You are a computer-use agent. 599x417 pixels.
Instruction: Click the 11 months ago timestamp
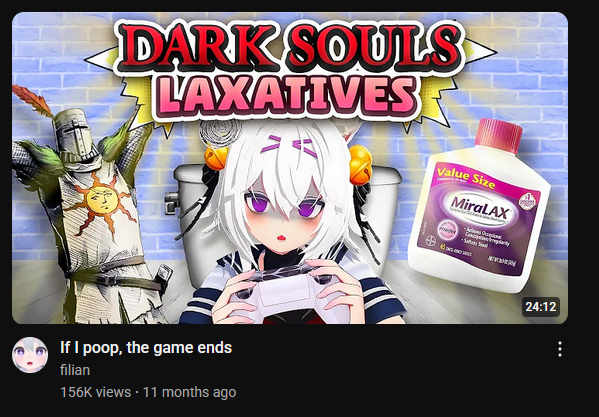click(x=189, y=392)
